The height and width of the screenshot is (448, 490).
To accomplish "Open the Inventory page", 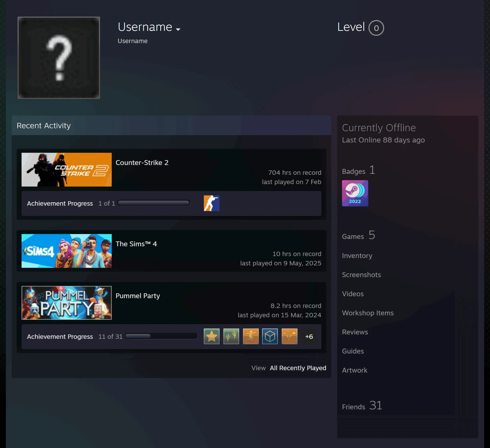I will tap(357, 255).
